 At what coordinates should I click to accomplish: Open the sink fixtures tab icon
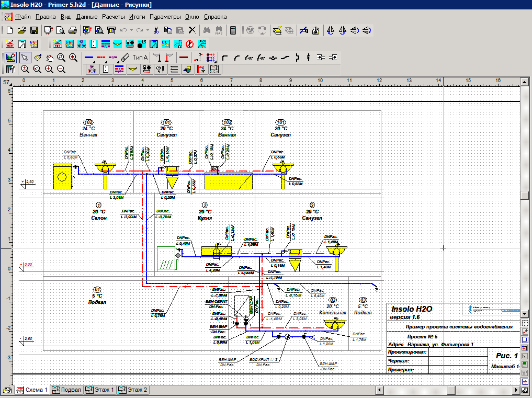coord(133,69)
